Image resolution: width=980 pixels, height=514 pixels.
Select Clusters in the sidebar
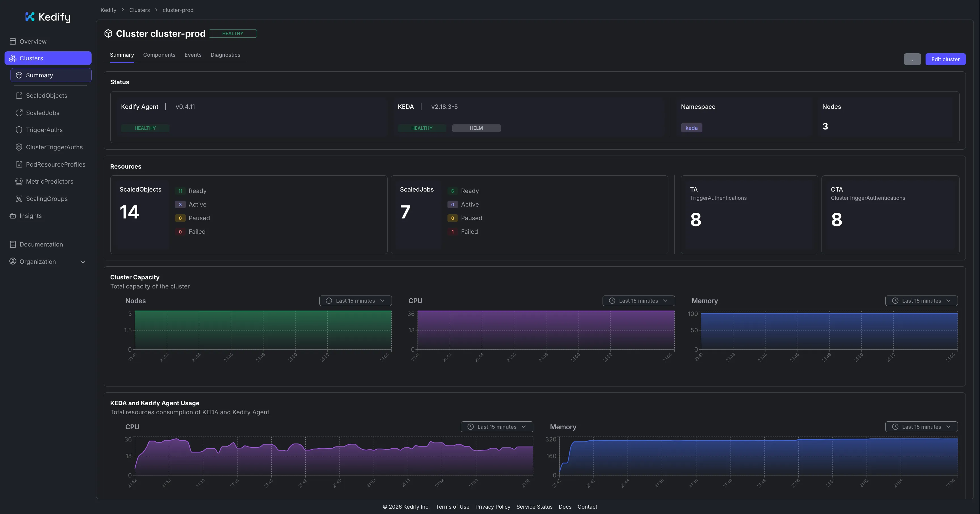click(x=48, y=58)
